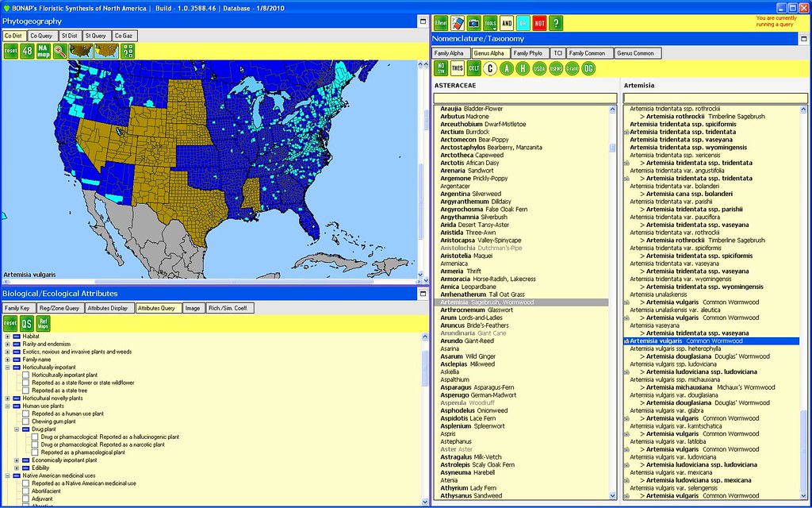
Task: Click the magnifier zoom icon in Phytogeography toolbar
Action: point(59,51)
